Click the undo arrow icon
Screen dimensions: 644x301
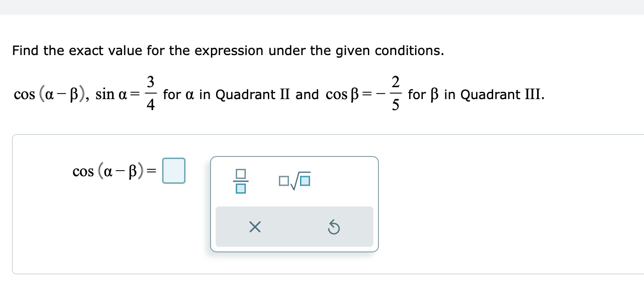point(334,227)
